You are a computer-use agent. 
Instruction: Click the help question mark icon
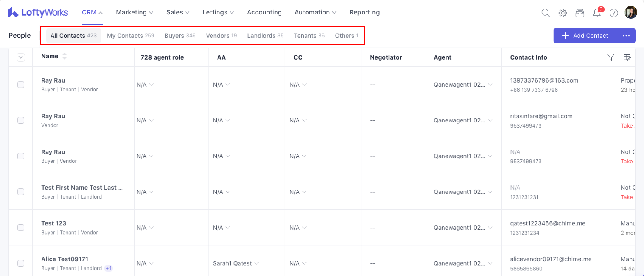click(x=613, y=13)
